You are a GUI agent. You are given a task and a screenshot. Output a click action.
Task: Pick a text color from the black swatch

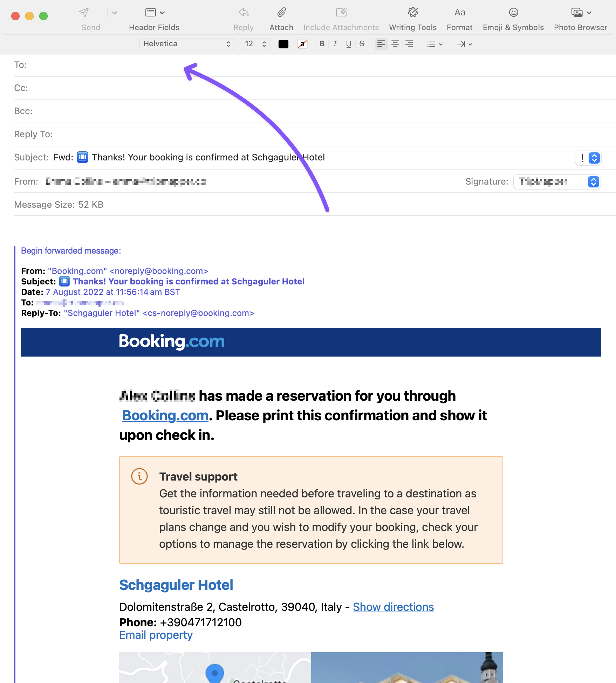(283, 44)
